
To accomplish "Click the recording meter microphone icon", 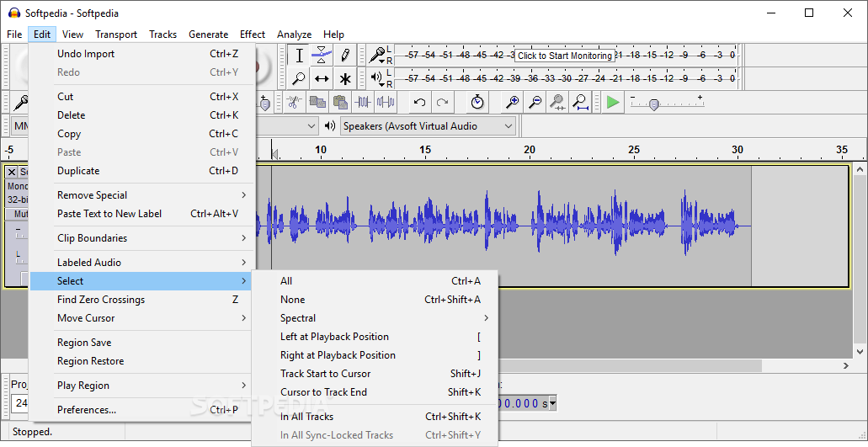I will tap(376, 55).
